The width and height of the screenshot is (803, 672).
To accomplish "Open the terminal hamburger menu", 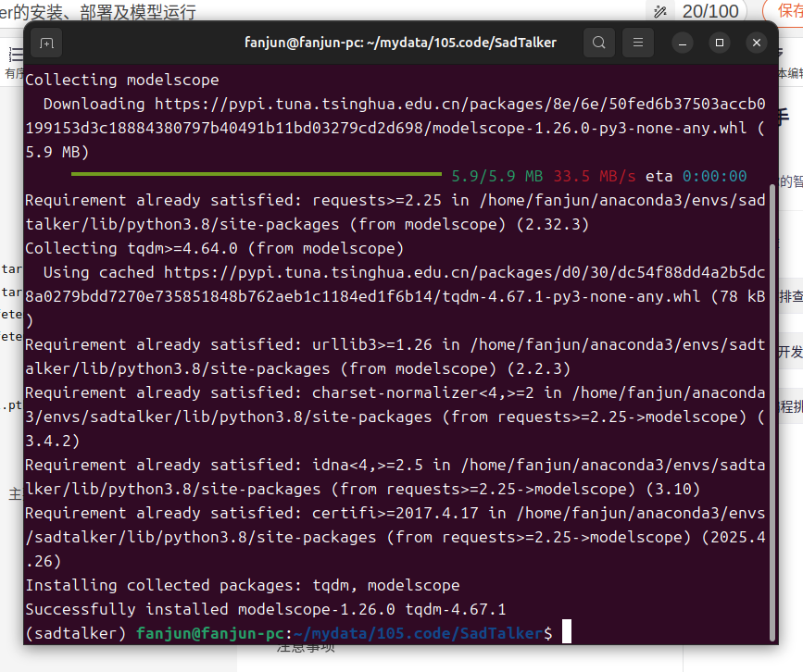I will pyautogui.click(x=637, y=43).
